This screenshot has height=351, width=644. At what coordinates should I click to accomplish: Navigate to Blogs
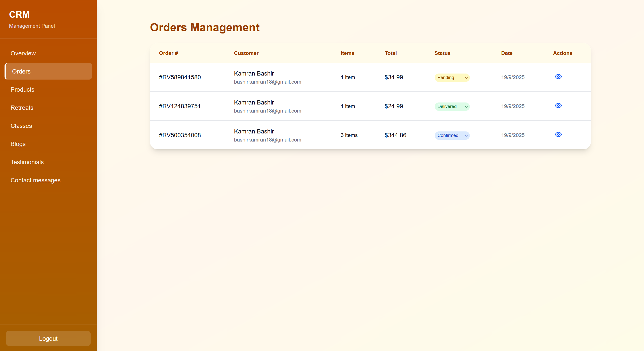(x=18, y=144)
